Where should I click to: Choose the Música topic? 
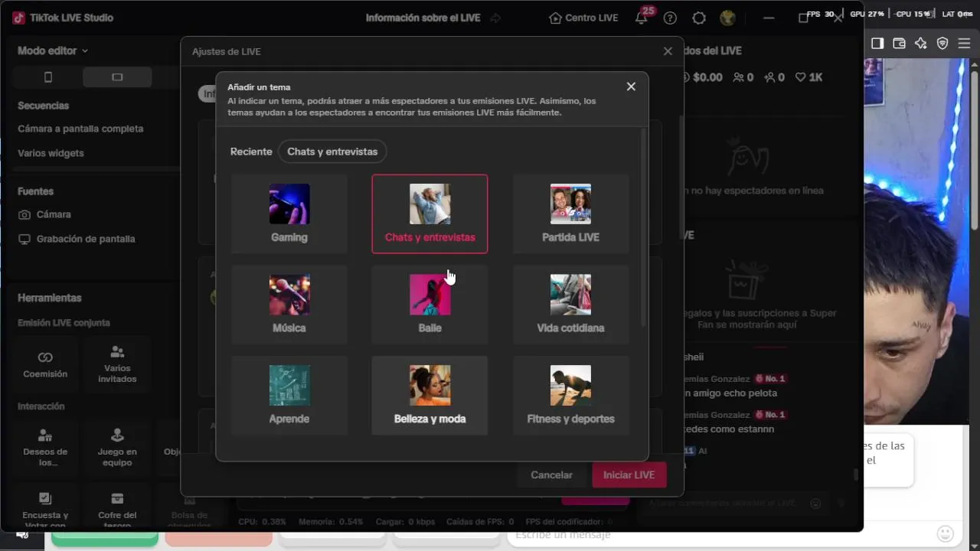click(289, 305)
